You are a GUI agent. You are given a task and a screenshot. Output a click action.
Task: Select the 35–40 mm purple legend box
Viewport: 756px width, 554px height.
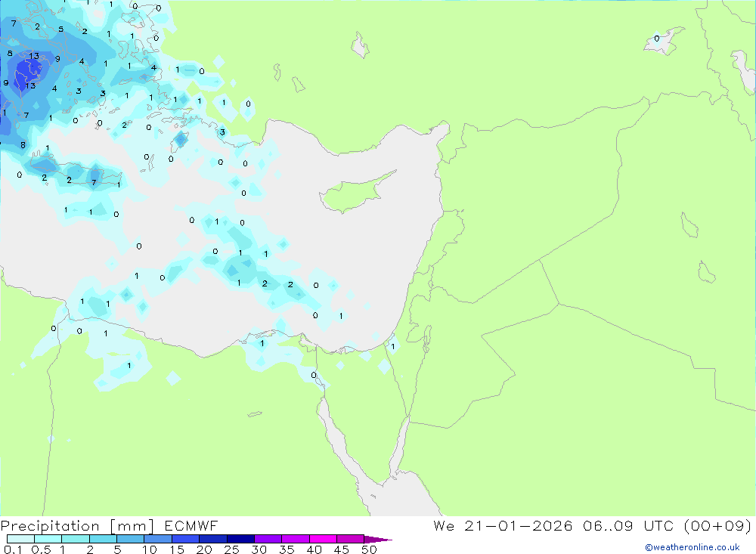click(296, 539)
